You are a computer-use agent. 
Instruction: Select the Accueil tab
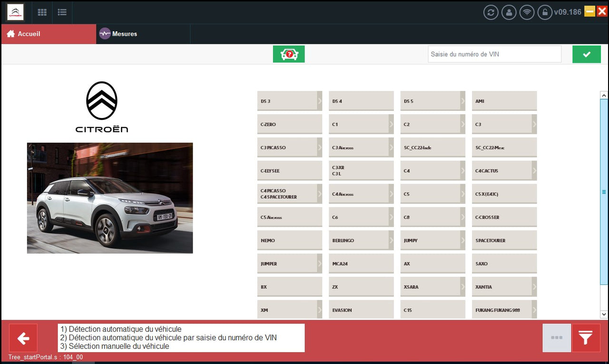point(29,34)
